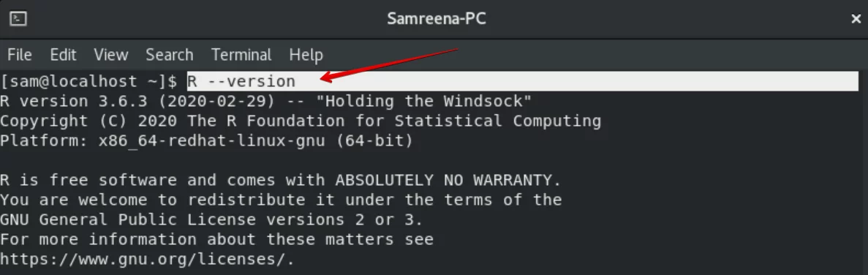
Task: Click the terminal icon in the title bar
Action: click(18, 19)
